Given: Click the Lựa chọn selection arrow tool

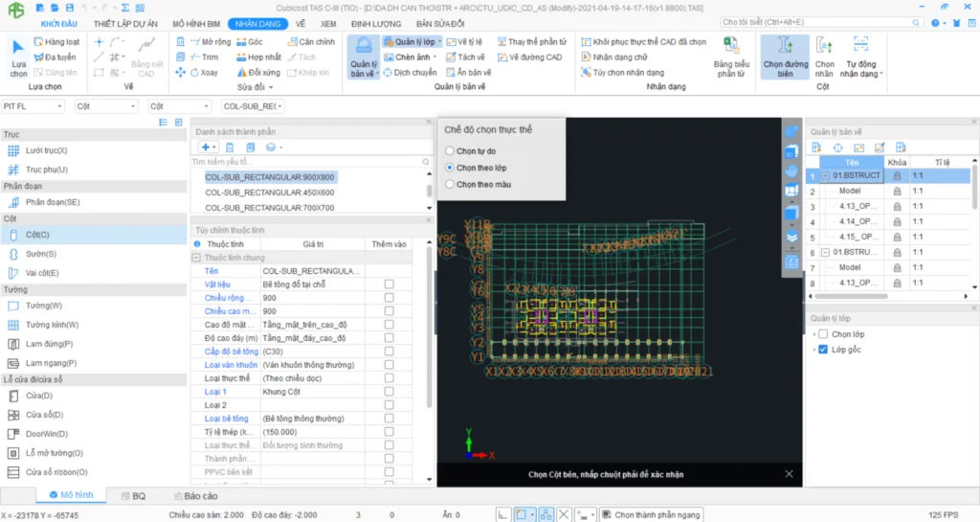Looking at the screenshot, I should [18, 57].
